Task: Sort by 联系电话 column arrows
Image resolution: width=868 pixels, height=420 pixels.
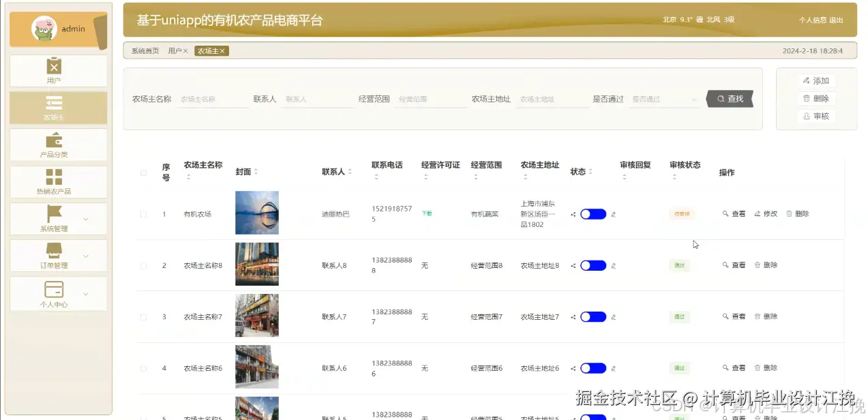Action: coord(376,177)
